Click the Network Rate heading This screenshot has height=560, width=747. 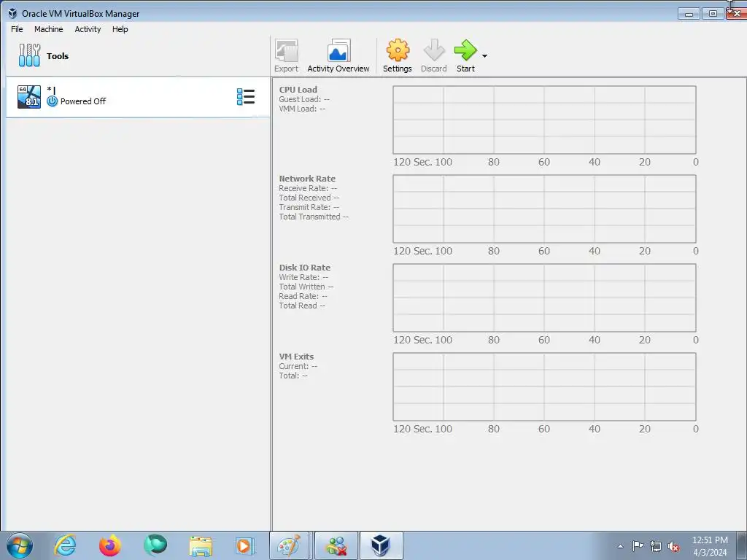point(307,179)
